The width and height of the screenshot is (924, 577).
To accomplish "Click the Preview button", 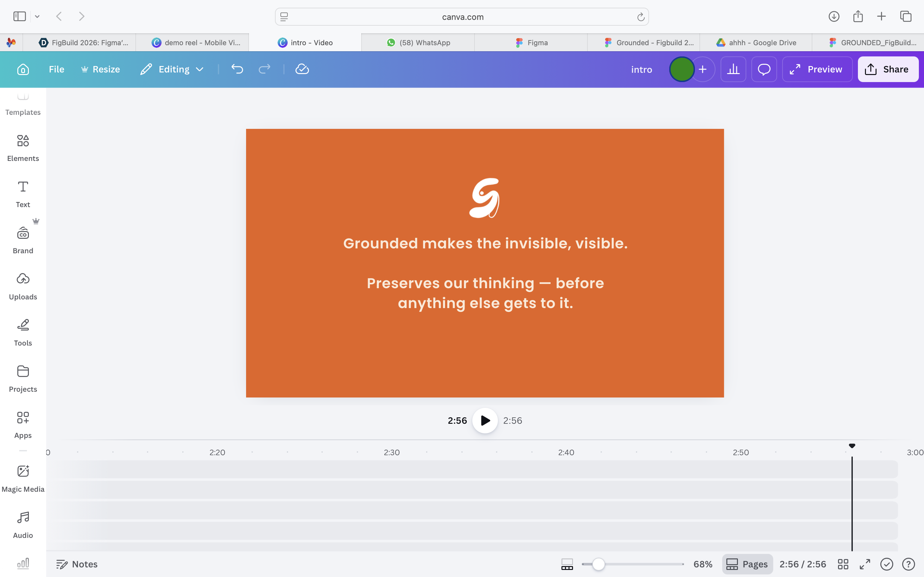I will tap(817, 69).
